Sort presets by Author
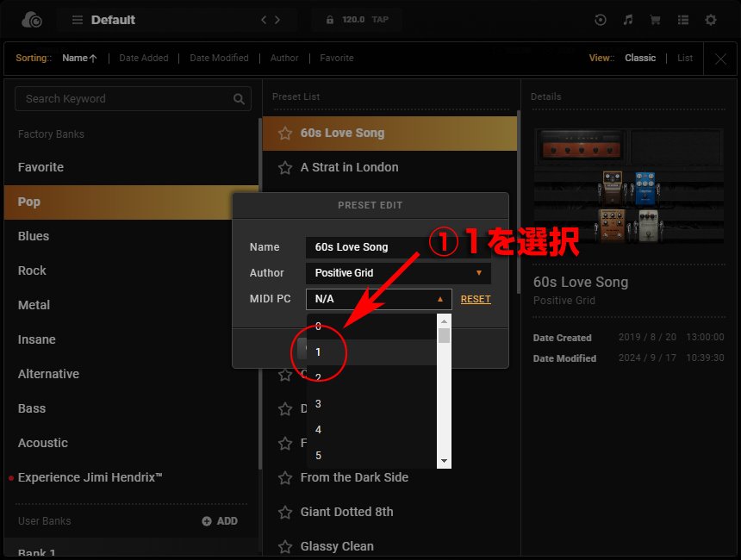The height and width of the screenshot is (560, 741). click(x=284, y=58)
